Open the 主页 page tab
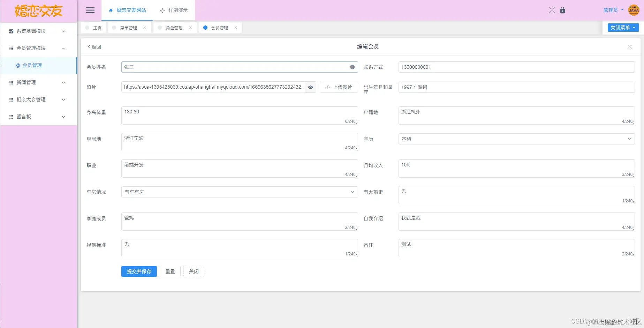This screenshot has width=644, height=328. click(93, 28)
